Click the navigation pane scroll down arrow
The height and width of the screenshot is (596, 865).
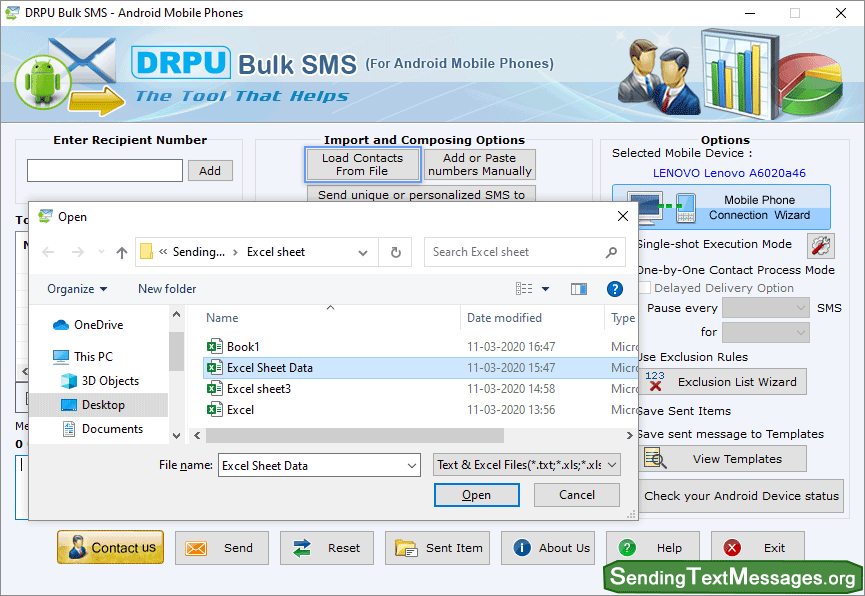[177, 435]
